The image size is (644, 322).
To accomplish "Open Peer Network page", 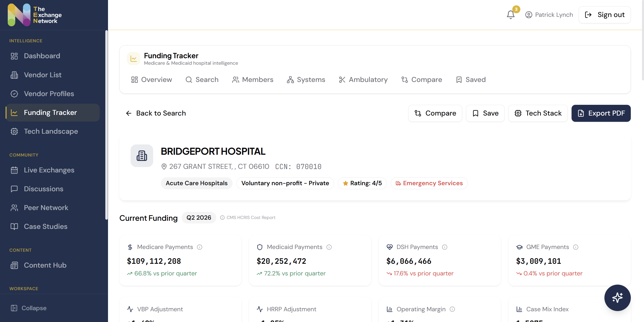I will pos(53,208).
